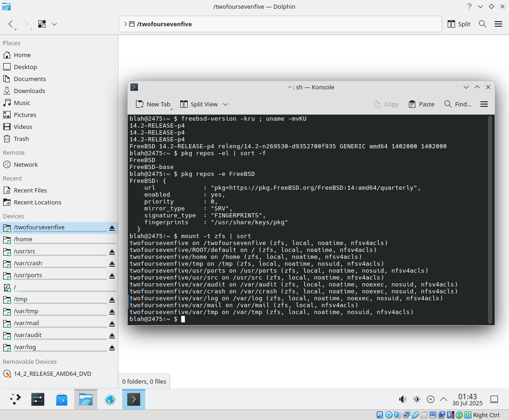Open view mode dropdown arrow in Dolphin
The width and height of the screenshot is (509, 420).
pos(54,24)
